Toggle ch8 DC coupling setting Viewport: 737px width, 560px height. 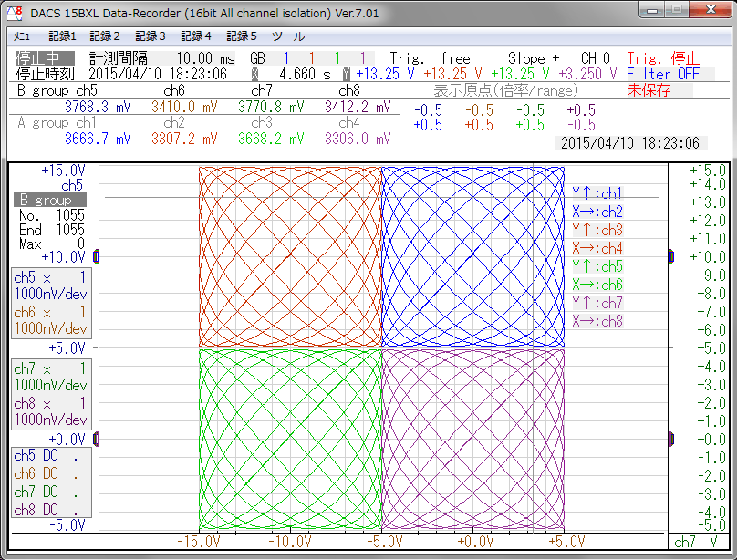(46, 510)
